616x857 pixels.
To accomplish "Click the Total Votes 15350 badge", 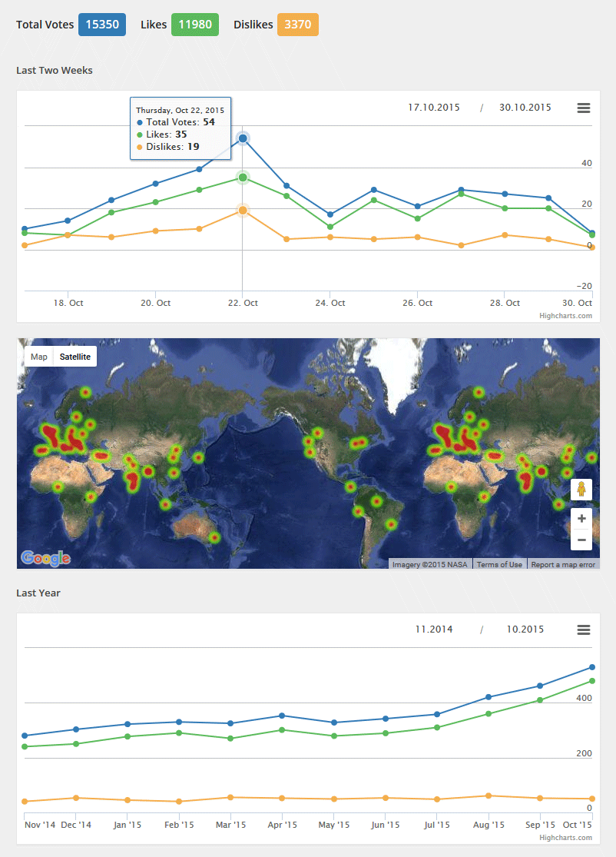I will (x=102, y=25).
